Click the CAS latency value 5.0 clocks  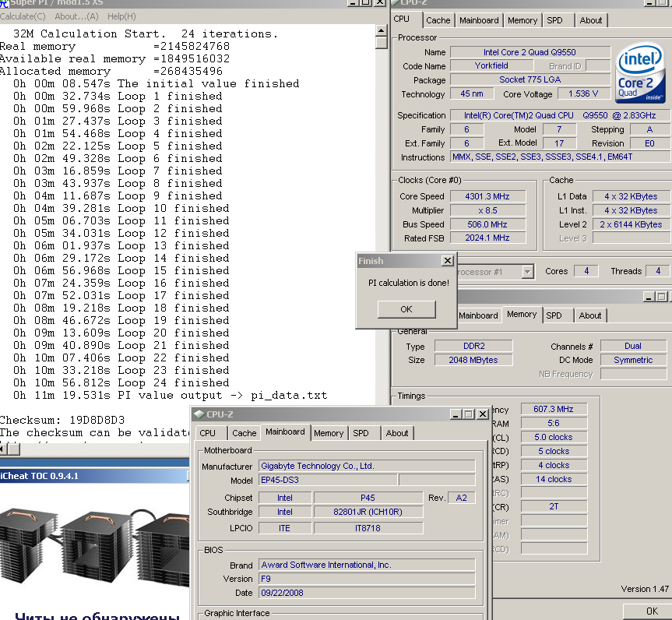pos(554,437)
